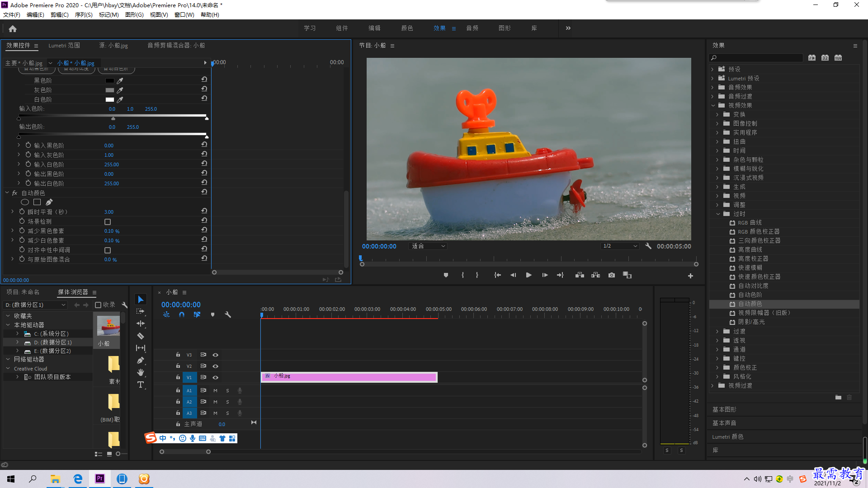
Task: Open Lumetri 颜色 panel
Action: point(728,437)
